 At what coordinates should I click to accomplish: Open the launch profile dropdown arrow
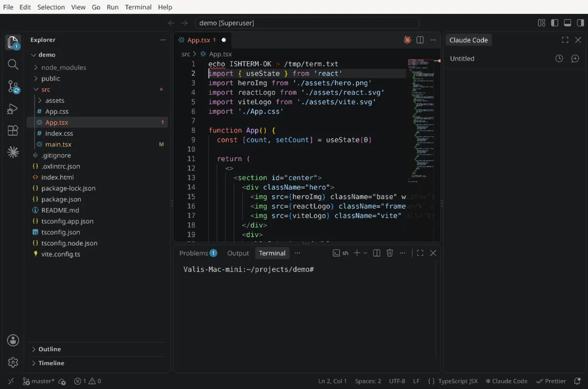click(x=365, y=253)
